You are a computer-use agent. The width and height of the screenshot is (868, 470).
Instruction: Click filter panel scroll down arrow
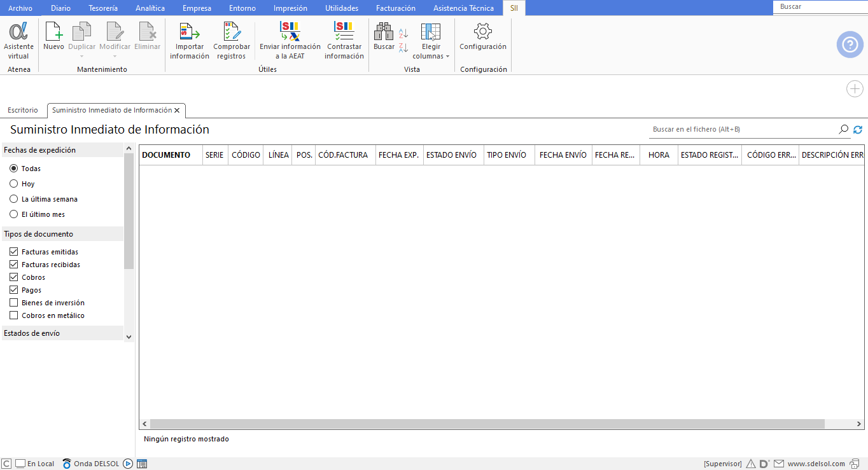(x=129, y=337)
